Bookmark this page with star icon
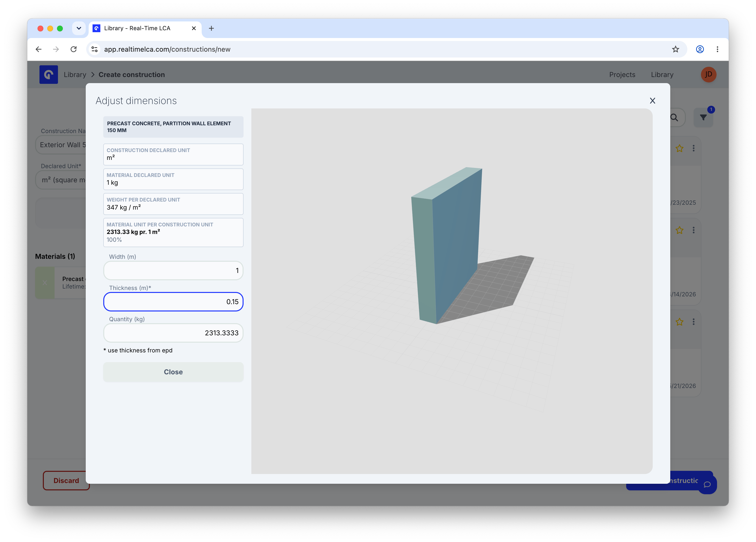 [x=675, y=49]
